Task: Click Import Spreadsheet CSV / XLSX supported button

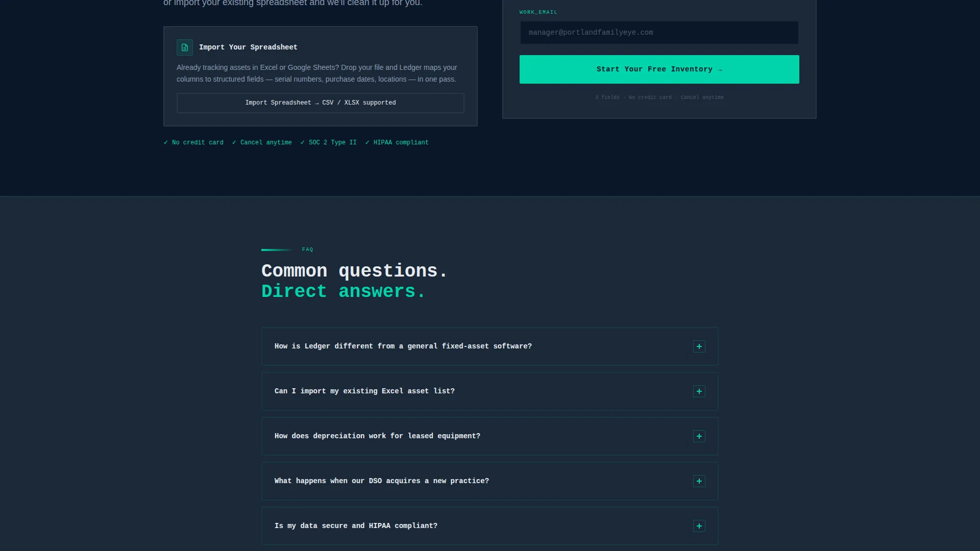Action: tap(320, 103)
